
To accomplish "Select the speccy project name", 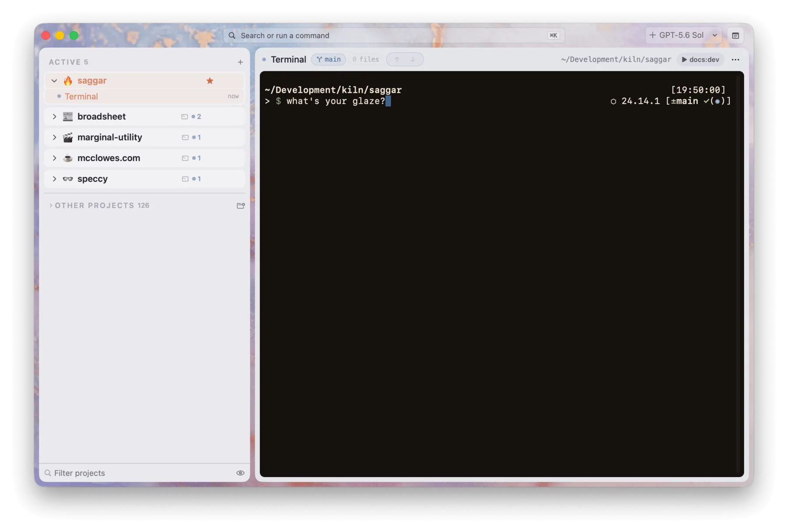I will pos(92,179).
